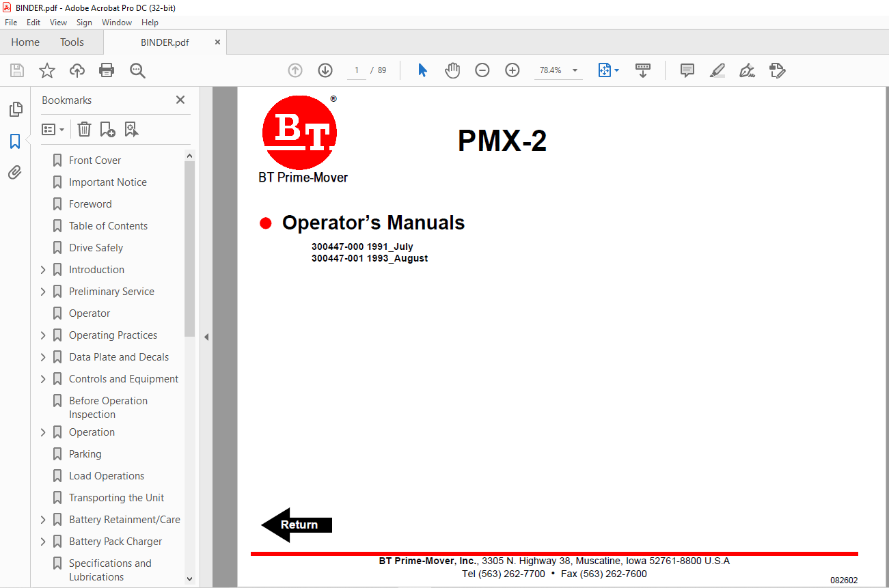Add a comment note
889x588 pixels.
point(687,70)
